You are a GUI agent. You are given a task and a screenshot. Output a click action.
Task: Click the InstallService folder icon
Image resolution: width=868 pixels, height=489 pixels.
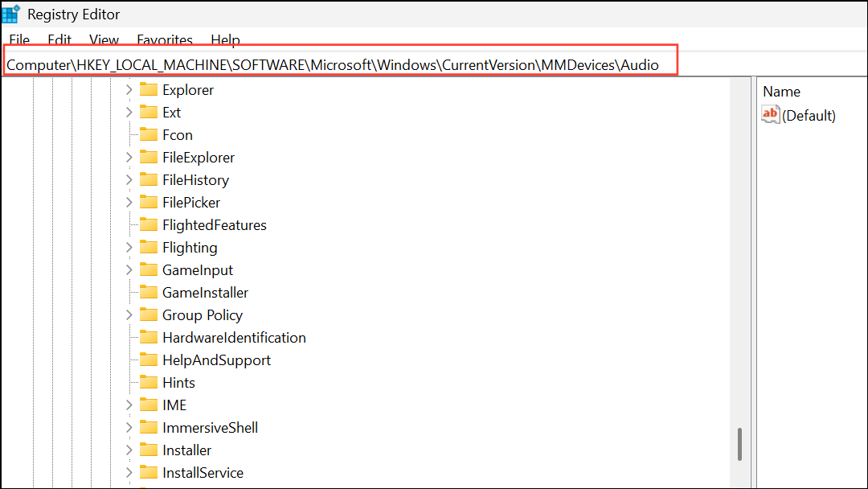[149, 472]
